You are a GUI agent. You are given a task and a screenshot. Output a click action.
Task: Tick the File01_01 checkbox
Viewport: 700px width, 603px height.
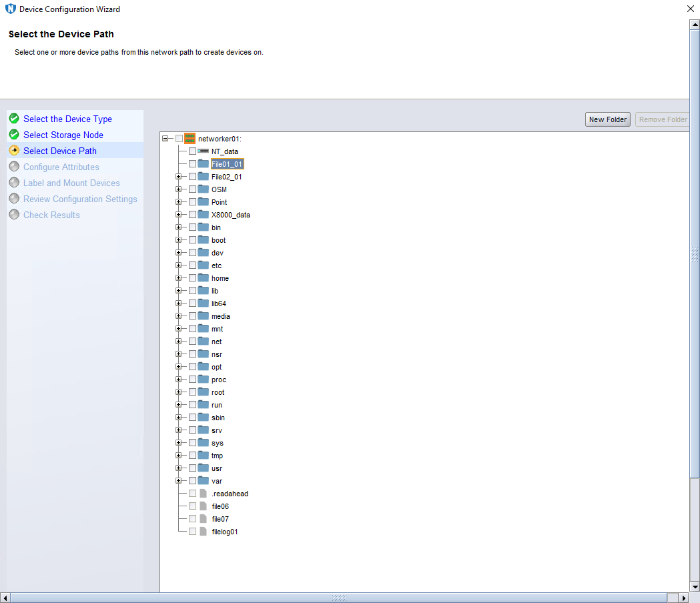pyautogui.click(x=192, y=164)
